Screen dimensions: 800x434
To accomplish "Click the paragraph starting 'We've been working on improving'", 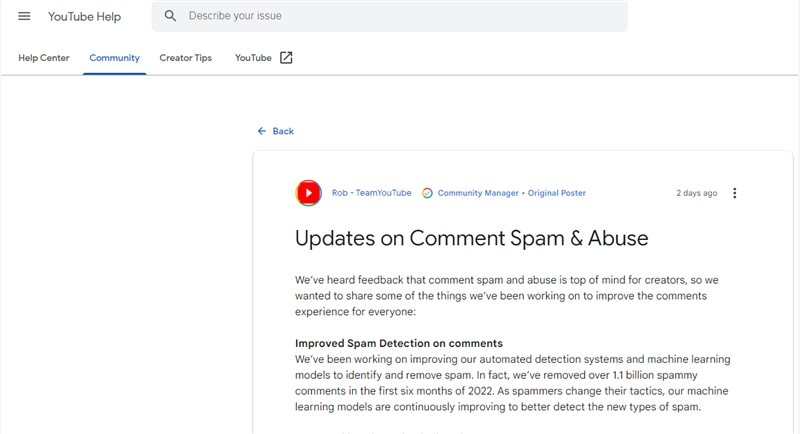I will pos(513,383).
